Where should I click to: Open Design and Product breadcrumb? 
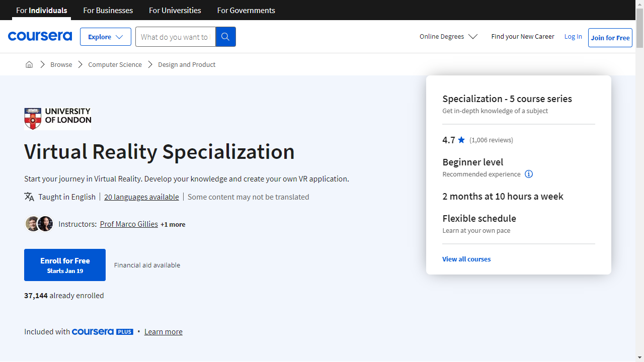(x=187, y=64)
